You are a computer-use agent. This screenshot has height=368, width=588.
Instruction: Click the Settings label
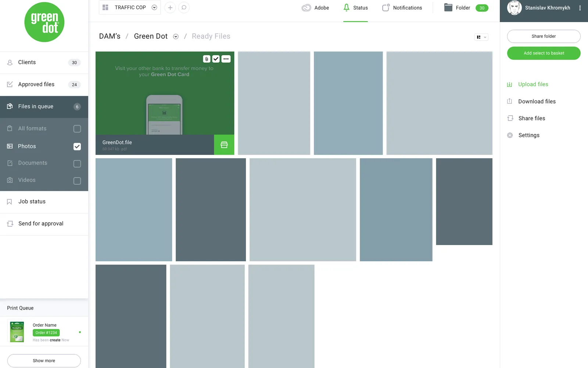529,135
